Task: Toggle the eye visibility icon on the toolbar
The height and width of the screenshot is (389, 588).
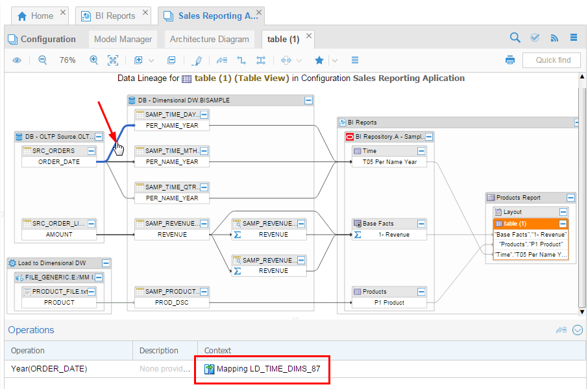Action: click(17, 60)
